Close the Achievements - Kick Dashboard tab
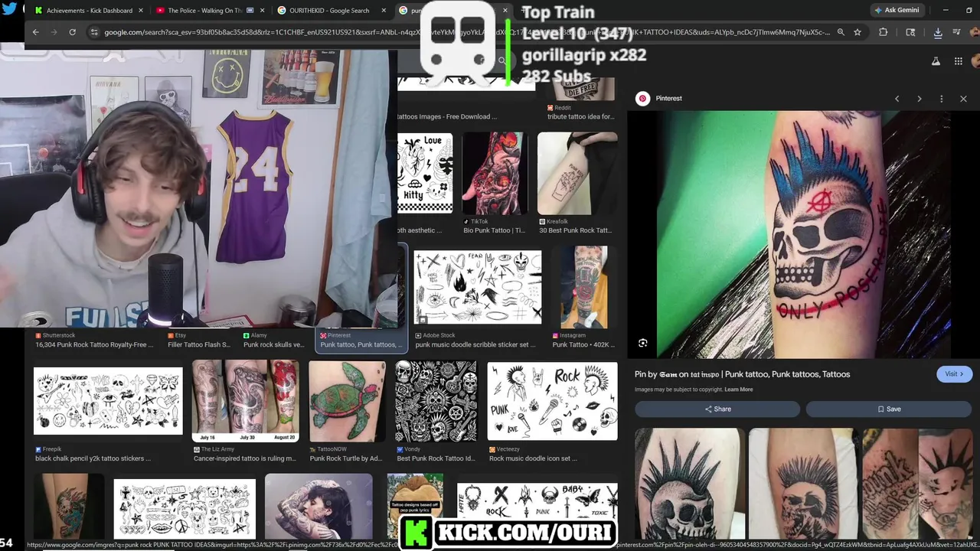This screenshot has height=551, width=980. click(141, 11)
